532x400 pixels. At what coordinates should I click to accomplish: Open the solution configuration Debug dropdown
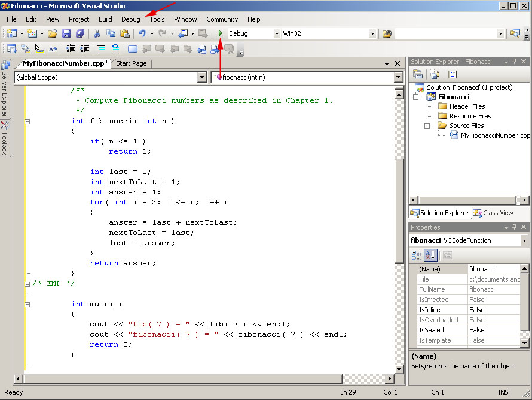pyautogui.click(x=277, y=33)
